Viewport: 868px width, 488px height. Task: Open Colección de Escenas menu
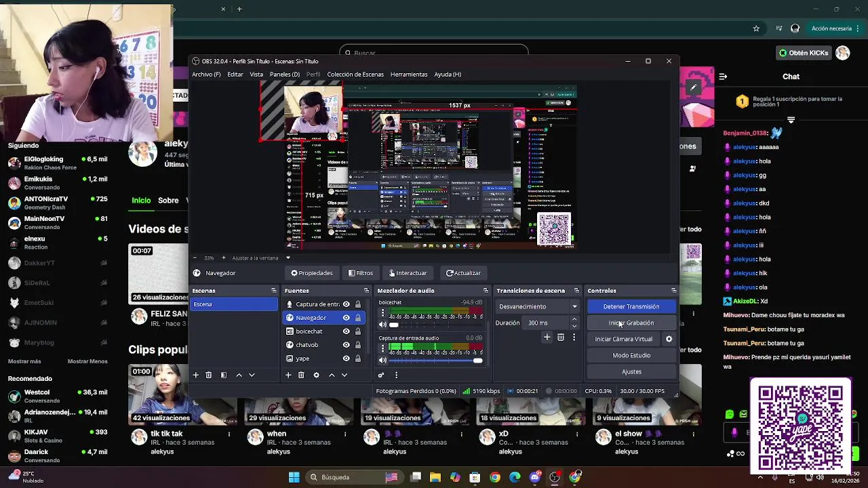pos(355,75)
